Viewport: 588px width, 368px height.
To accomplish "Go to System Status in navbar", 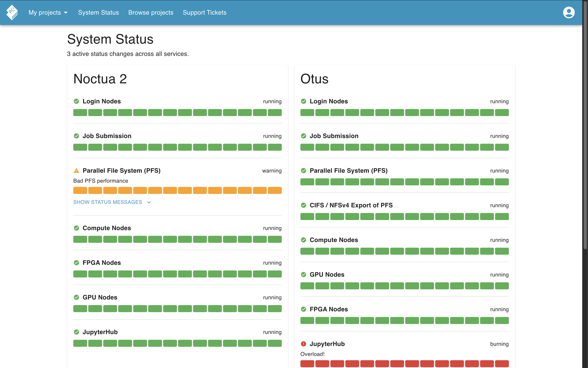I will 98,12.
